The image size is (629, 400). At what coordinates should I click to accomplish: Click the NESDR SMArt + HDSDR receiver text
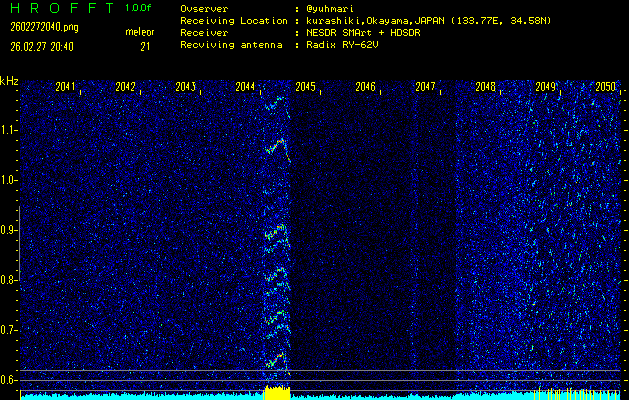click(362, 32)
